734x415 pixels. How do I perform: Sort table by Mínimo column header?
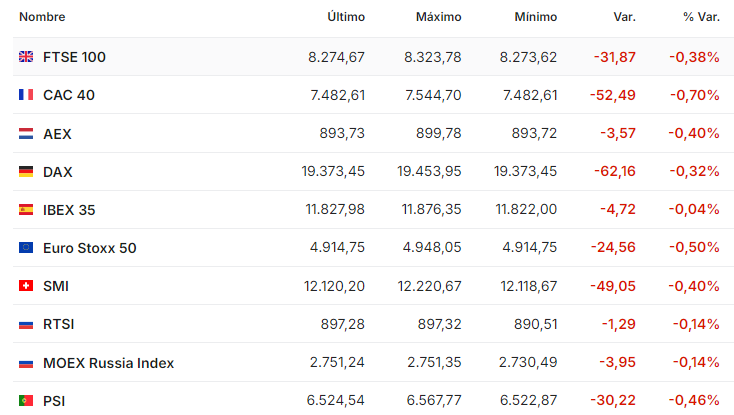(x=536, y=17)
